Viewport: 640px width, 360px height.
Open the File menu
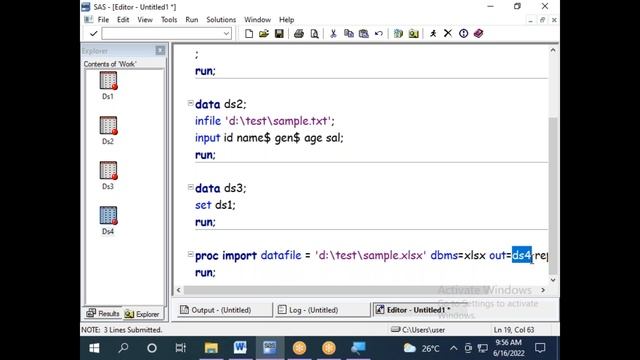(x=103, y=20)
